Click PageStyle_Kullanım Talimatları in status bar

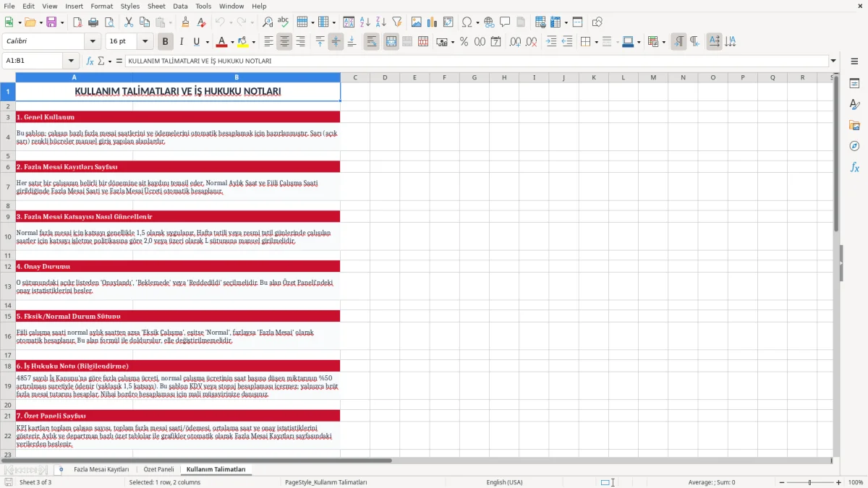coord(326,482)
